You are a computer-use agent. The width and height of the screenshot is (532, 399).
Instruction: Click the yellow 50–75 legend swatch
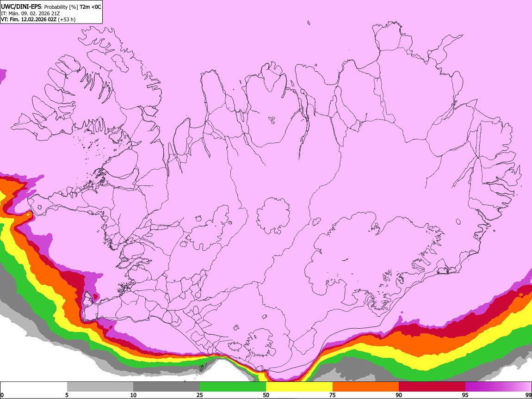point(299,387)
